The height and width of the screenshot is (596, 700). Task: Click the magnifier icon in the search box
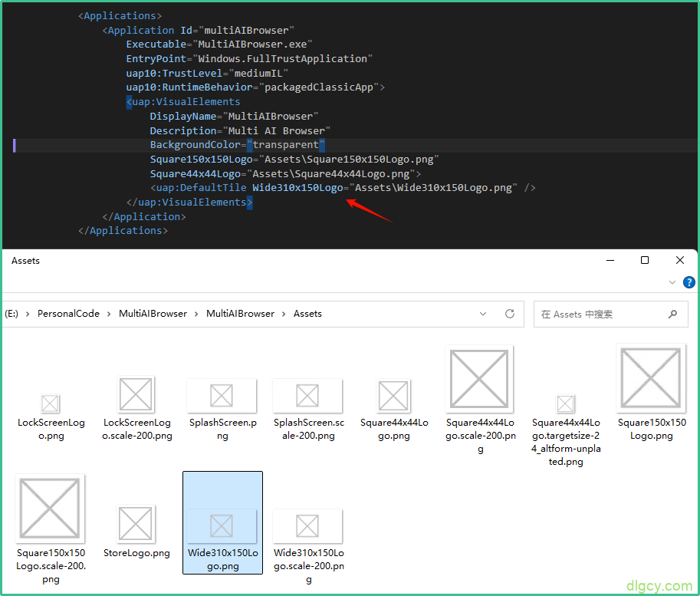(672, 314)
